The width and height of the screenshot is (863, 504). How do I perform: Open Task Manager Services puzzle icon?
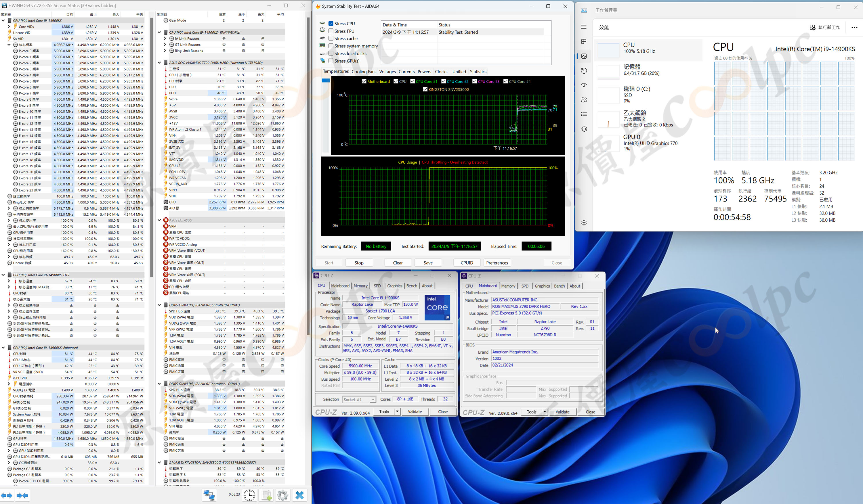[584, 129]
